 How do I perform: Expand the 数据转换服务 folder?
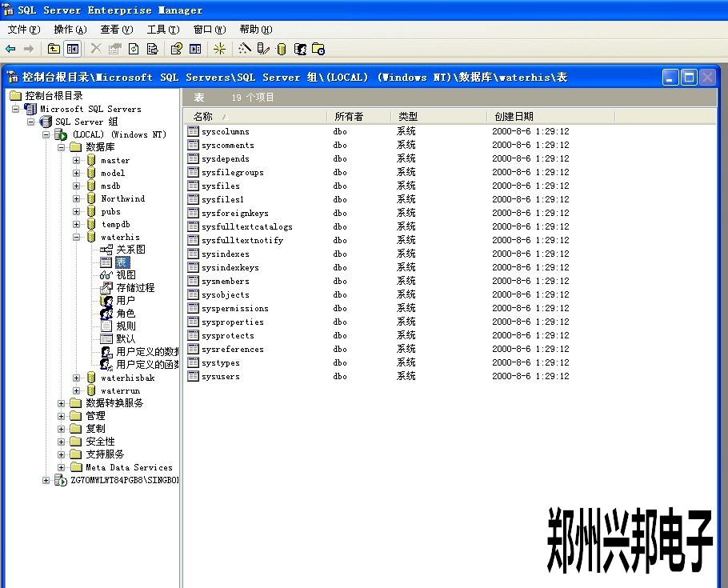click(62, 404)
